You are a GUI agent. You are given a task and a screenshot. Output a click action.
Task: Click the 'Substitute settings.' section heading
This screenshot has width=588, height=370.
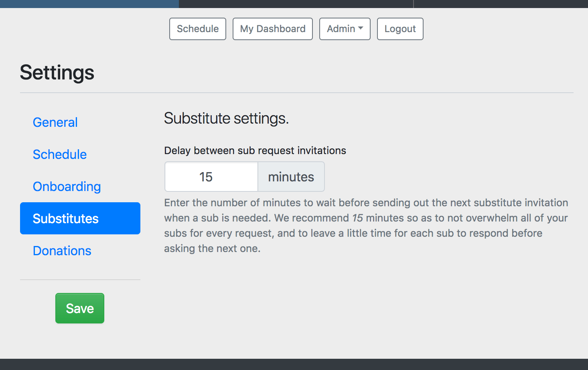point(226,118)
